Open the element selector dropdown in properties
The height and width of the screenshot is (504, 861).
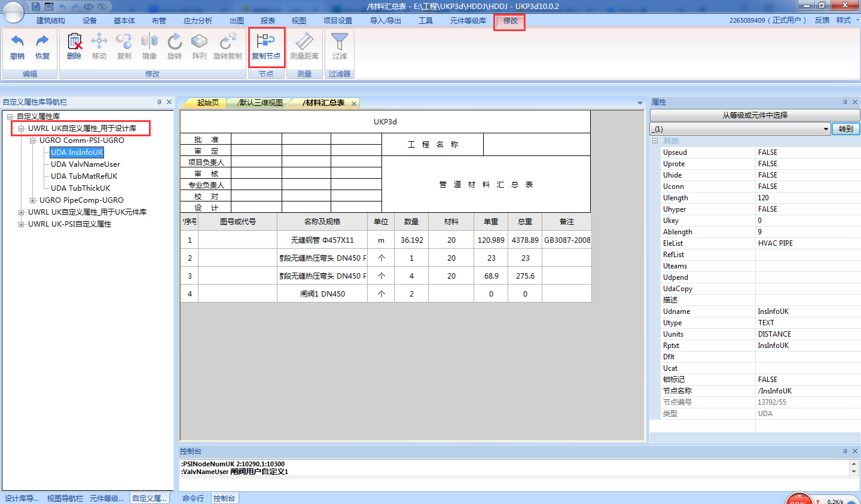pyautogui.click(x=826, y=129)
